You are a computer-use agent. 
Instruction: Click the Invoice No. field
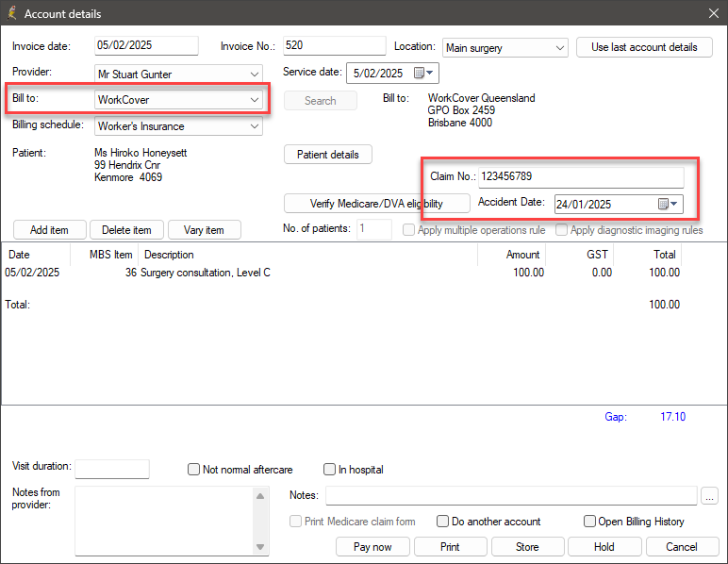coord(334,45)
